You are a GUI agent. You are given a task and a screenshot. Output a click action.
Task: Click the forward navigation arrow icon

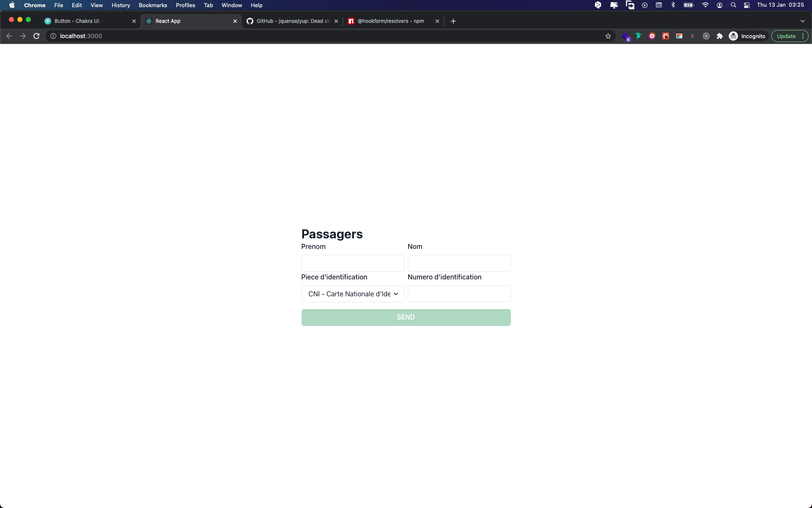pyautogui.click(x=22, y=36)
